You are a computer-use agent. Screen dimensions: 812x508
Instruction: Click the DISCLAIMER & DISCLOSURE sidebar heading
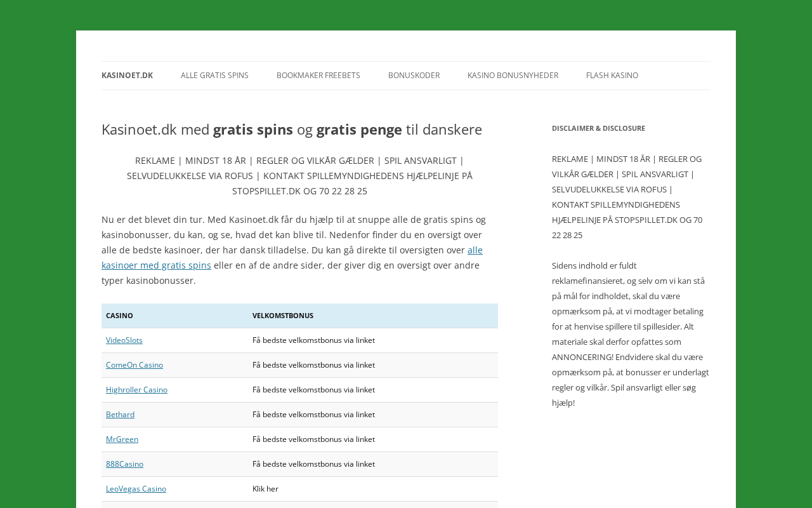tap(598, 128)
